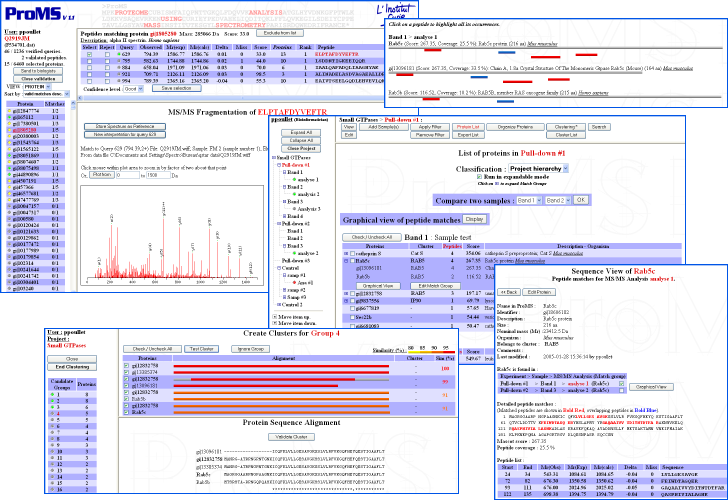
Task: Click the Edit Protein button in Sequence View
Action: 539,292
